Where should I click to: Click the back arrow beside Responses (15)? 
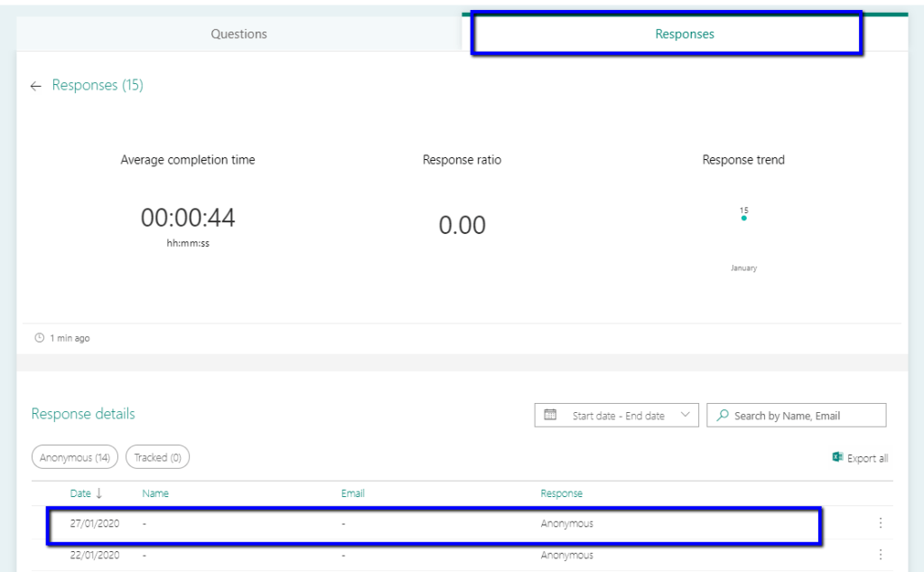(36, 86)
